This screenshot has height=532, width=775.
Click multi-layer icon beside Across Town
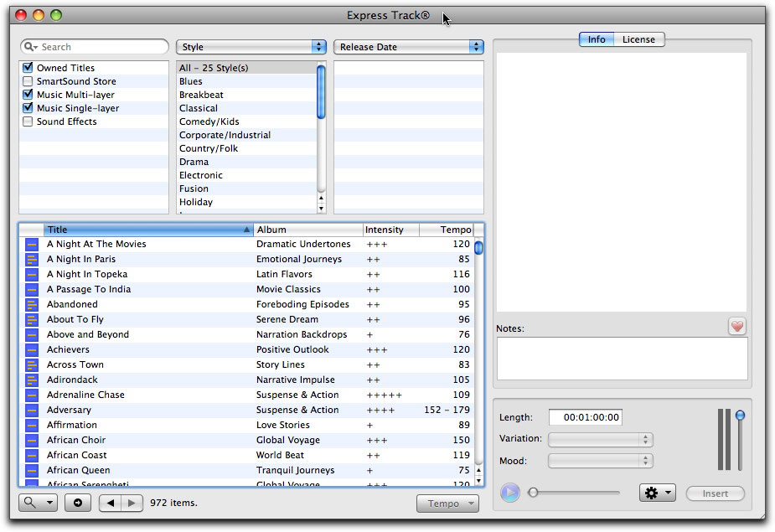click(32, 365)
